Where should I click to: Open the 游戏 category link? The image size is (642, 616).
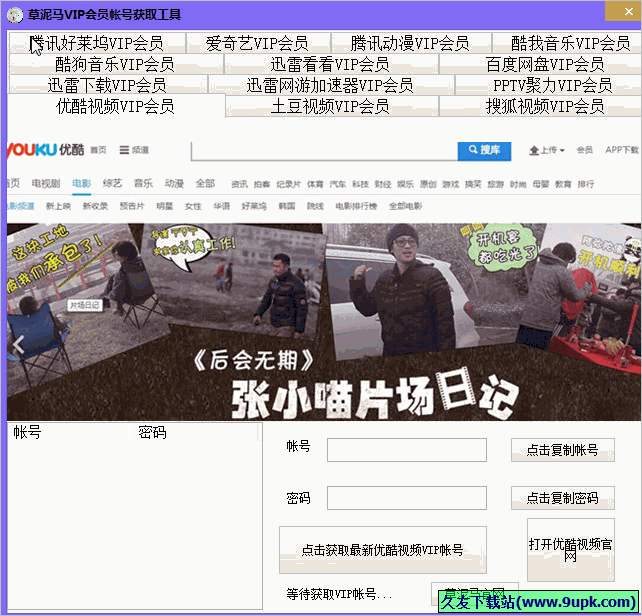click(x=450, y=184)
